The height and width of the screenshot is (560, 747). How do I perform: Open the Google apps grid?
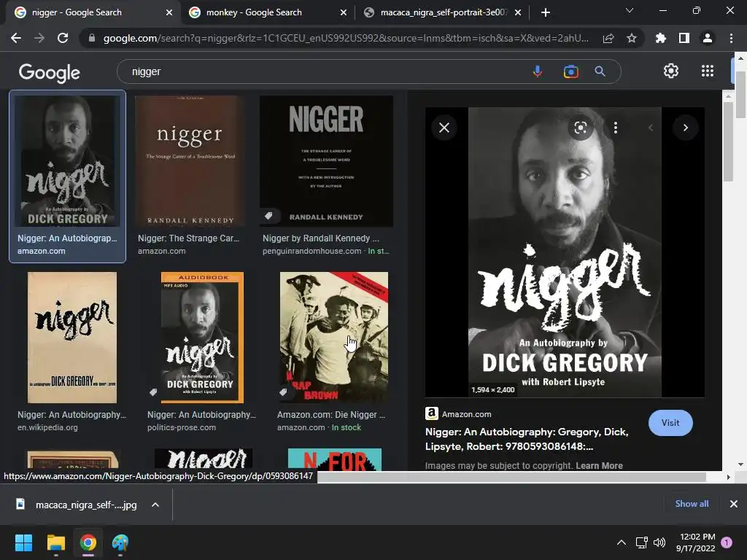pyautogui.click(x=708, y=71)
